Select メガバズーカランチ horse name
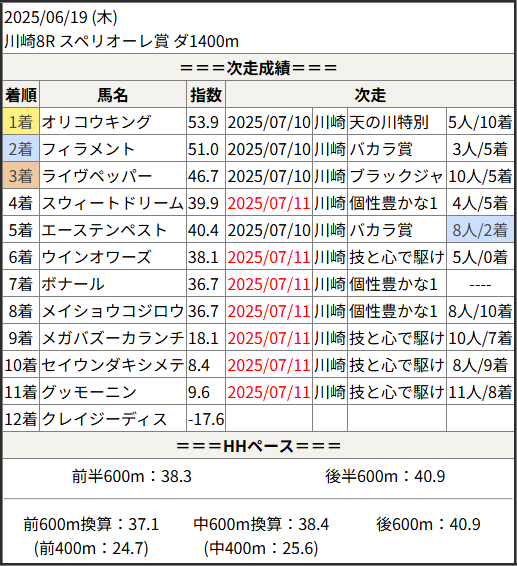 point(113,338)
